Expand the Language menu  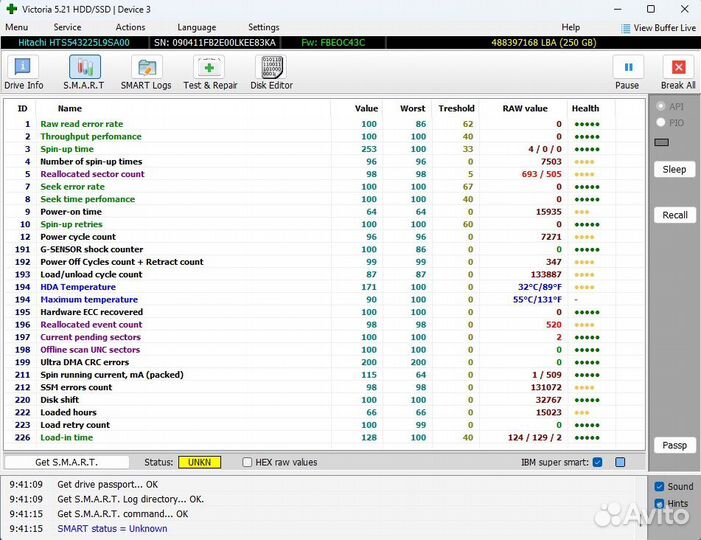tap(196, 28)
